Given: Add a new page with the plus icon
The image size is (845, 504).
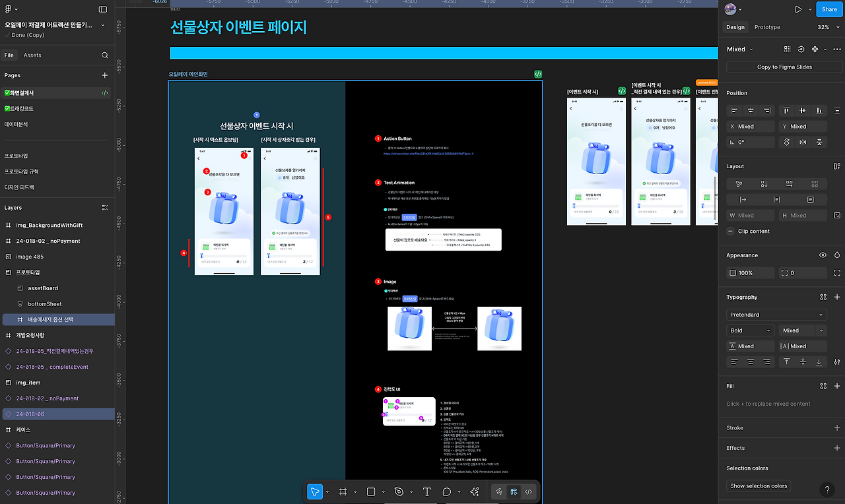Looking at the screenshot, I should click(104, 75).
